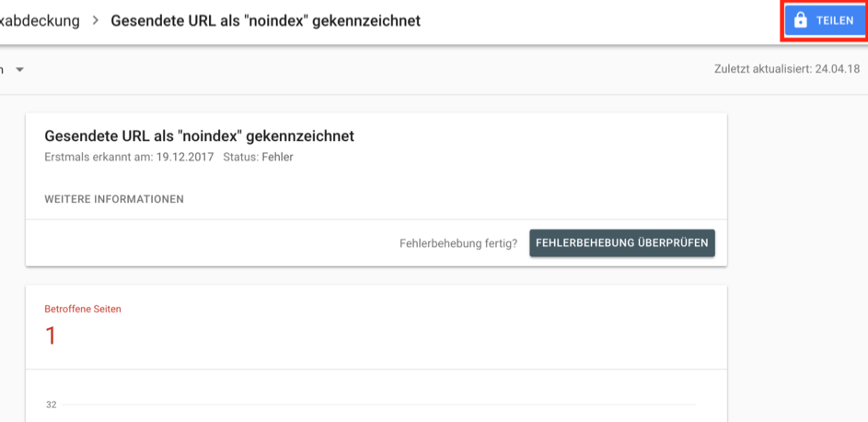868x422 pixels.
Task: Click the Erstmals erkannt am 19.12.2017 text
Action: [129, 157]
